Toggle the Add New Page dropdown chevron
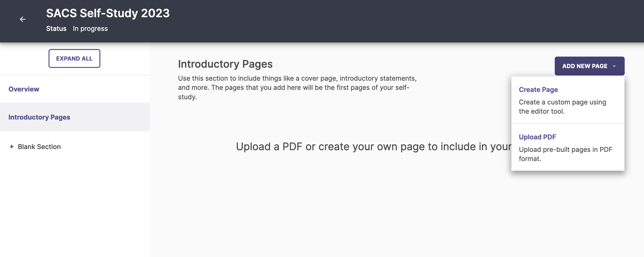 (x=614, y=66)
